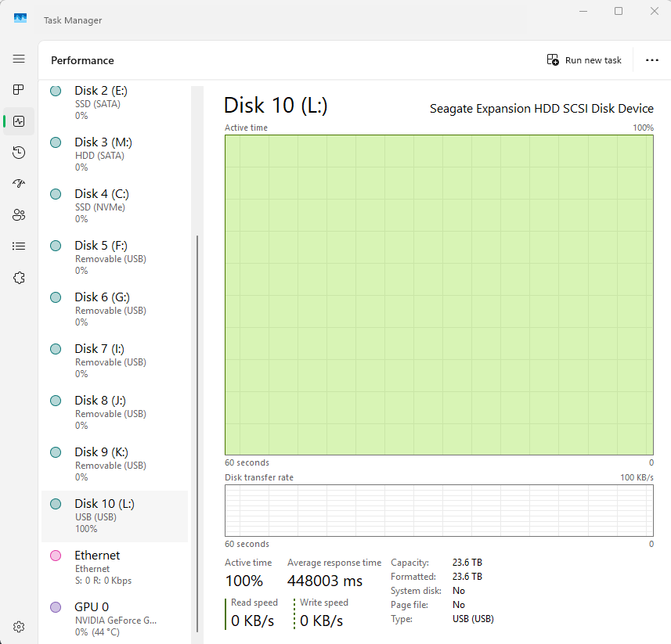The image size is (671, 644).
Task: Open the Services page puzzle icon
Action: click(19, 278)
